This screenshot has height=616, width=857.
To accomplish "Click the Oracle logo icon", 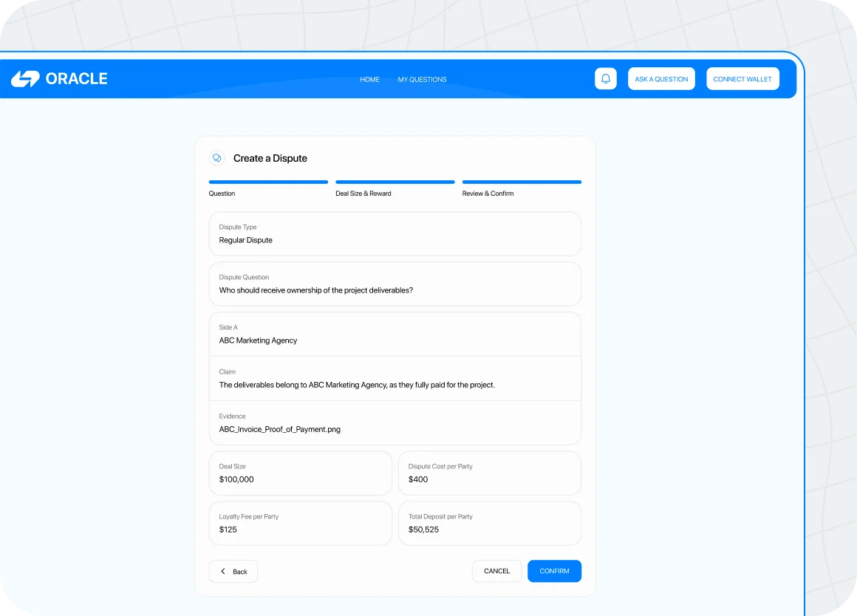I will pos(25,79).
